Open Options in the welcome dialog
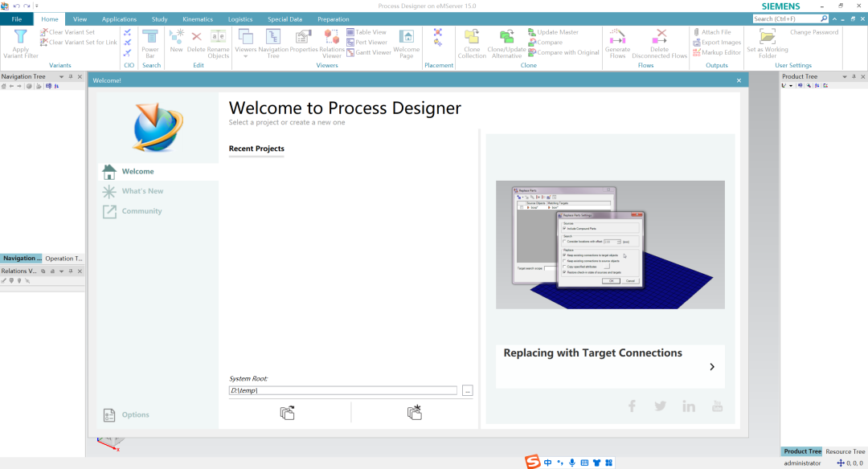 tap(126, 415)
